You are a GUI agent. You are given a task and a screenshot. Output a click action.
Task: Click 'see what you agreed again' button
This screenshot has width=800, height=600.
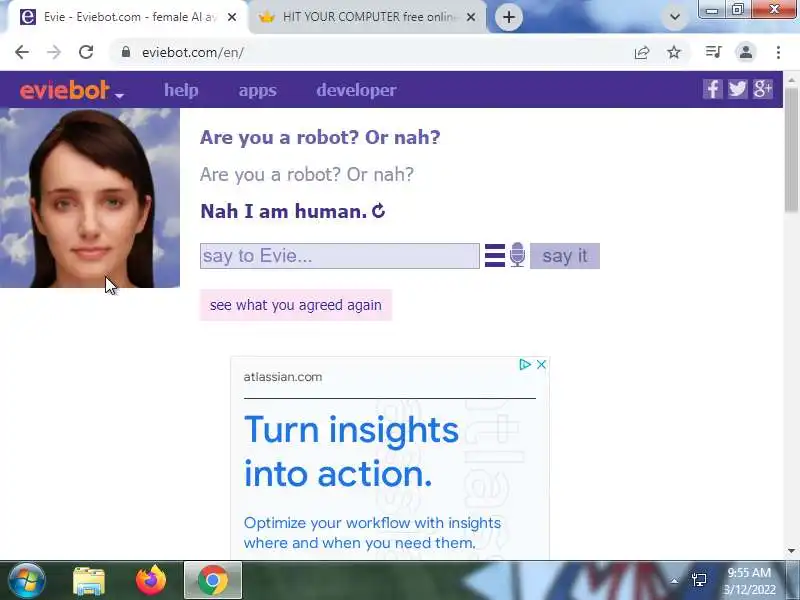tap(296, 305)
